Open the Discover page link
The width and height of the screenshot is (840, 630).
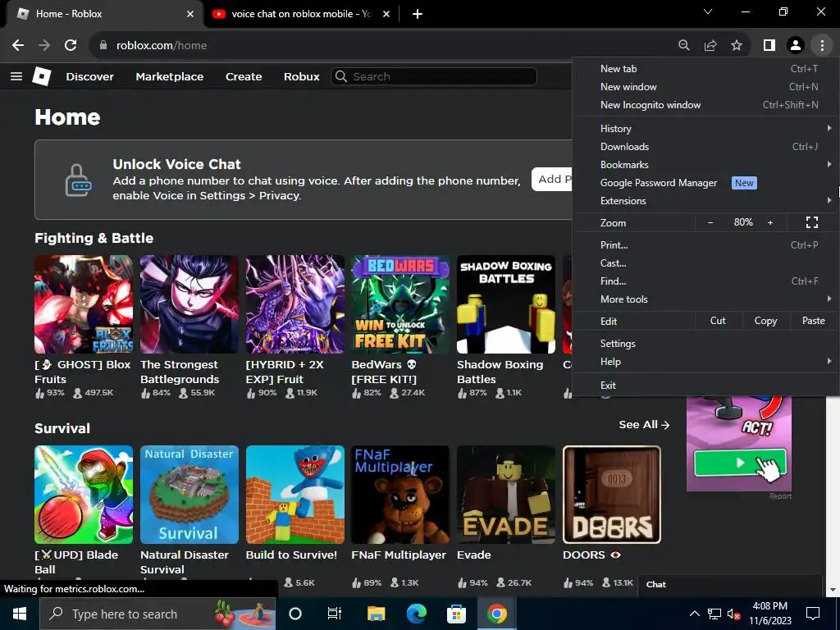[x=89, y=76]
